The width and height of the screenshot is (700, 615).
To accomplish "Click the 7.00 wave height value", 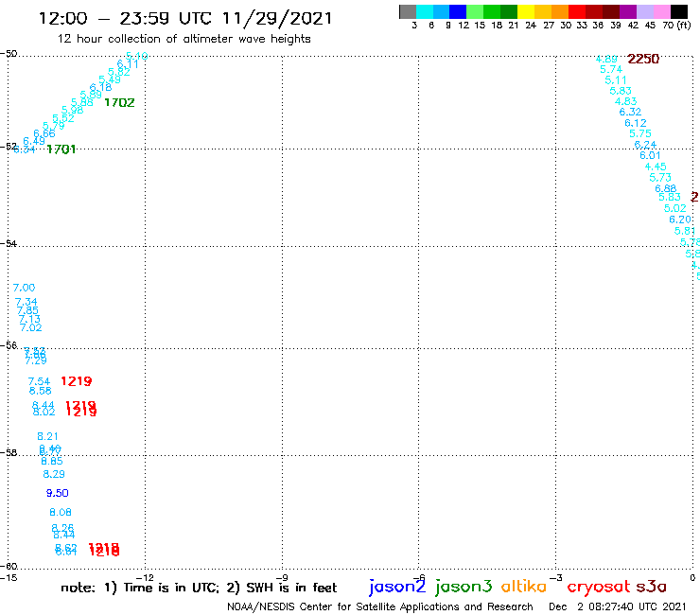I will [24, 288].
